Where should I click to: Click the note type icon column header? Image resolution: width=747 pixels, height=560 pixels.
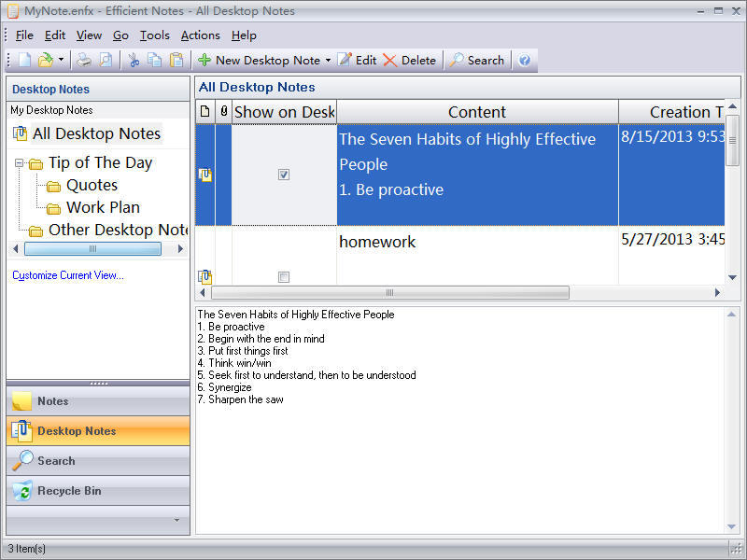pyautogui.click(x=204, y=112)
